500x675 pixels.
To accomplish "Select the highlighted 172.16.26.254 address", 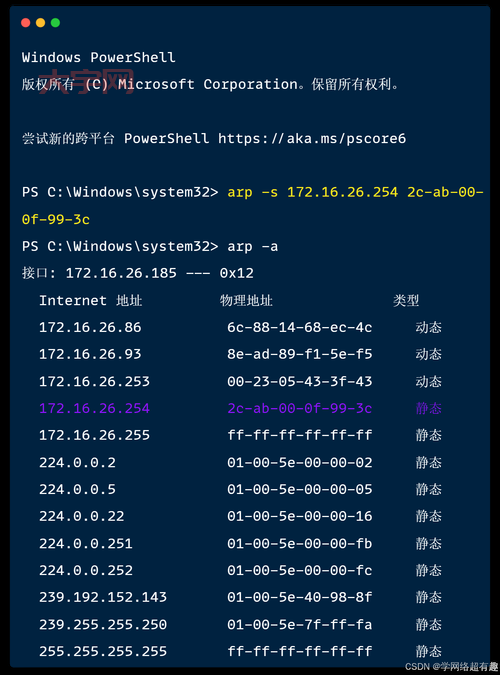I will point(94,408).
